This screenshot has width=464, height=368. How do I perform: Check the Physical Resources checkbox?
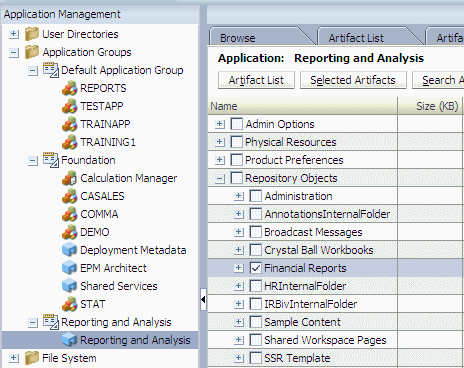pos(236,142)
